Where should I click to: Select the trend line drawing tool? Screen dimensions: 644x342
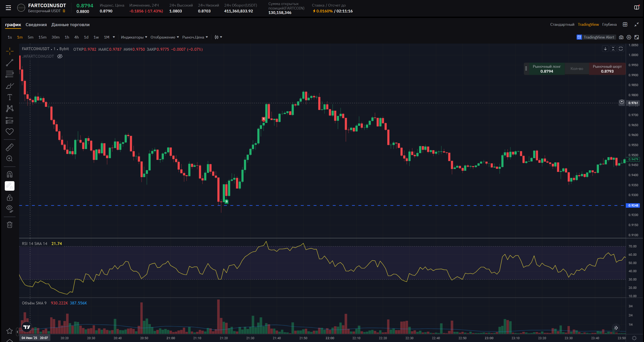click(x=10, y=63)
